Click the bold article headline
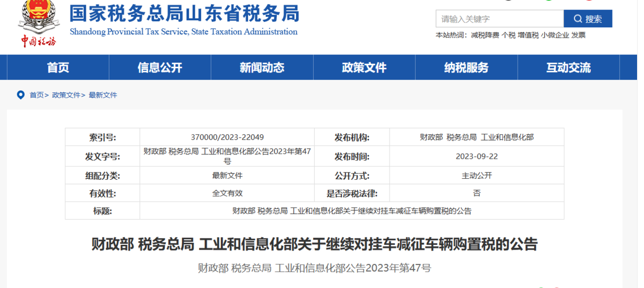 click(314, 244)
